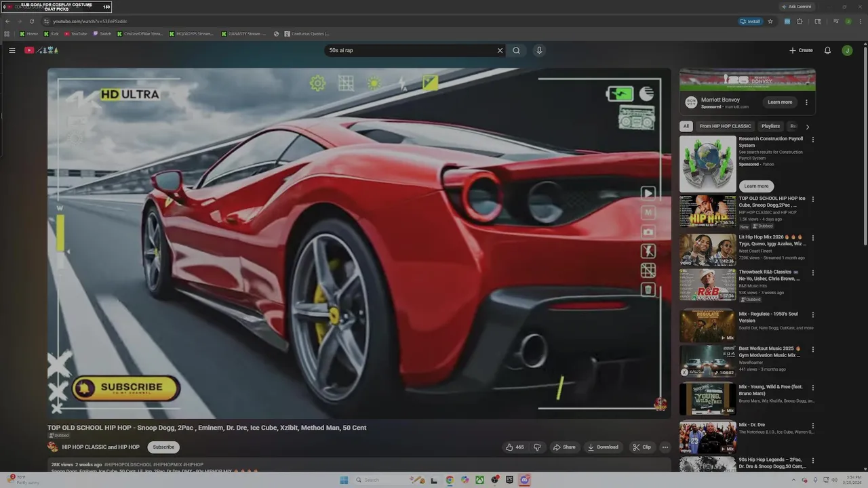Screen dimensions: 868x488
Task: Select From HIP HOP CLASSIC chip
Action: click(726, 126)
